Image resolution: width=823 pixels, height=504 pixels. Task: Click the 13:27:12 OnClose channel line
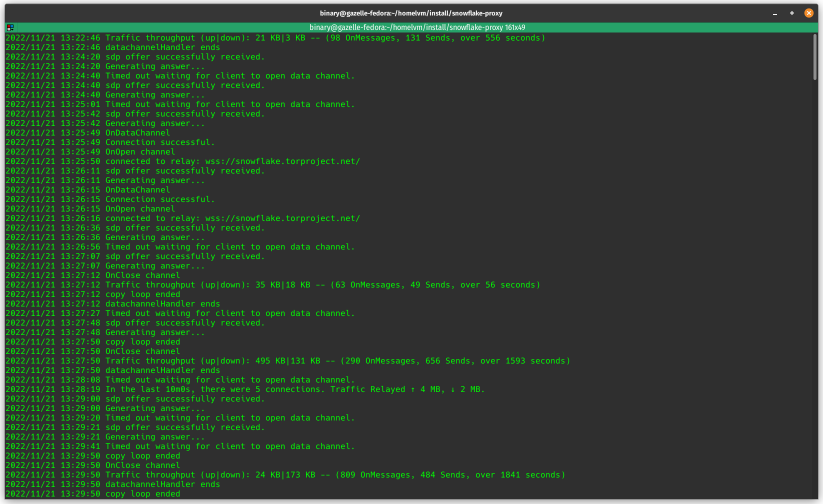tap(142, 275)
